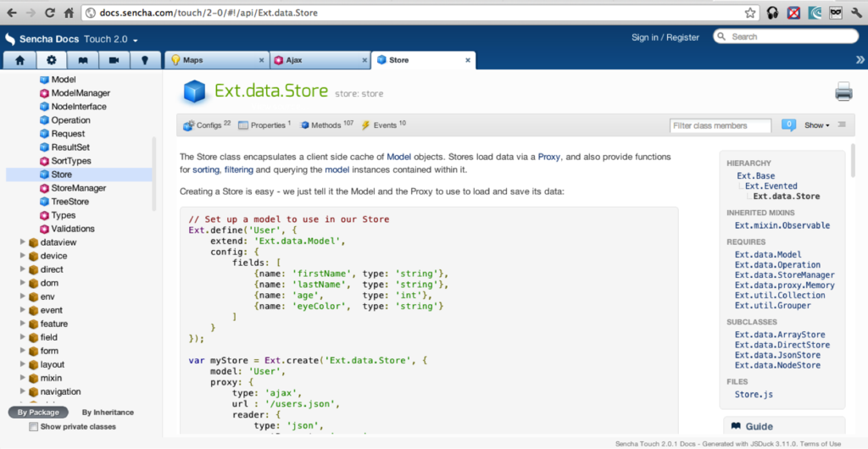The width and height of the screenshot is (868, 449).
Task: Open the Properties members menu
Action: pyautogui.click(x=264, y=125)
